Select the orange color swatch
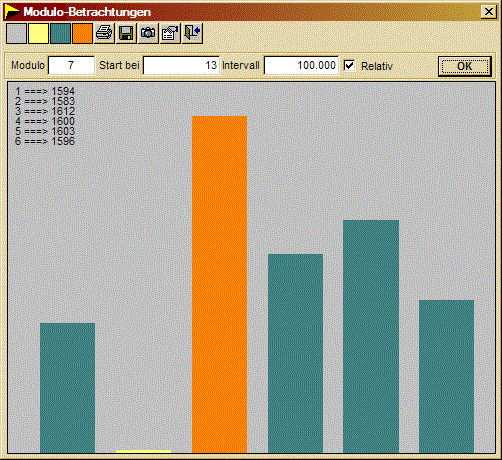502x460 pixels. coord(82,33)
